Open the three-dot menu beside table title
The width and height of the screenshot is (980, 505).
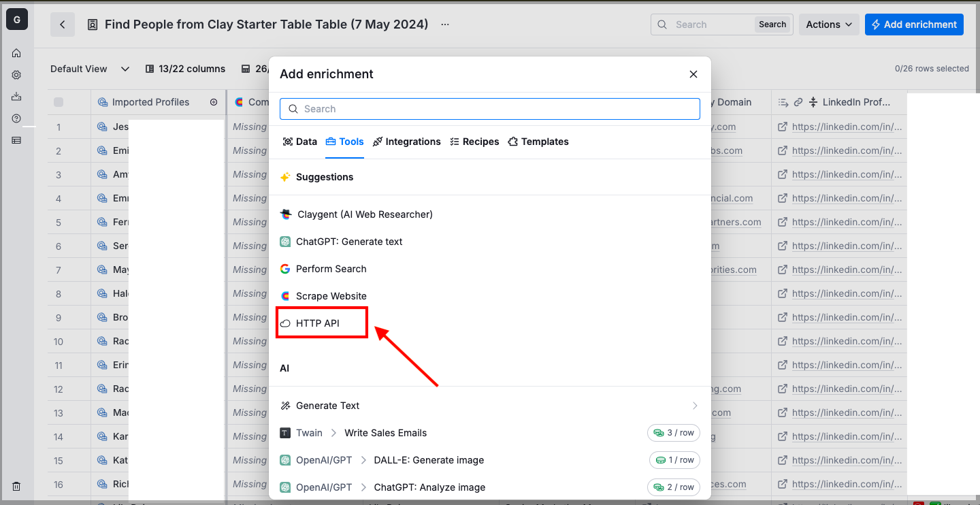click(445, 25)
